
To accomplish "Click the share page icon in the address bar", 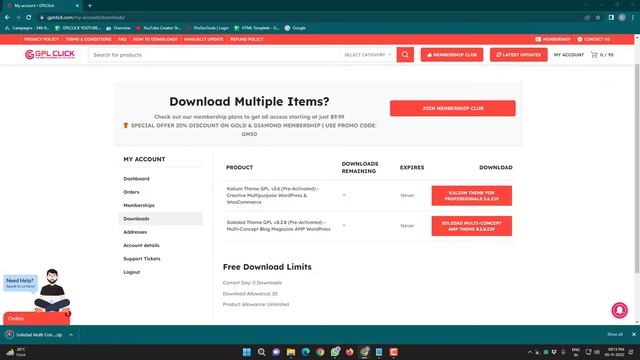I will pyautogui.click(x=587, y=18).
